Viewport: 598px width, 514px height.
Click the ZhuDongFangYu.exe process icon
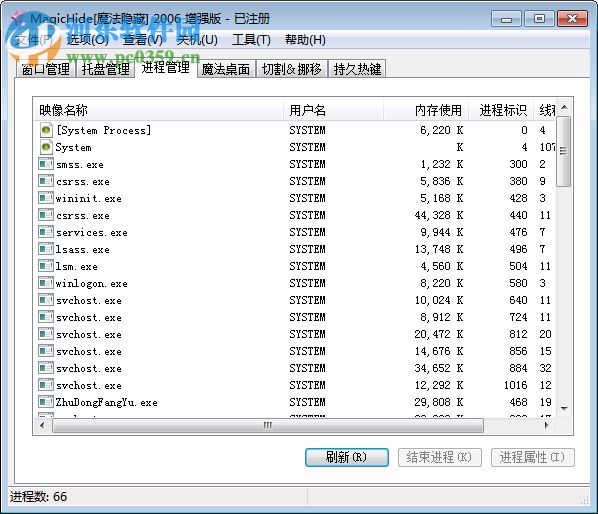coord(46,402)
